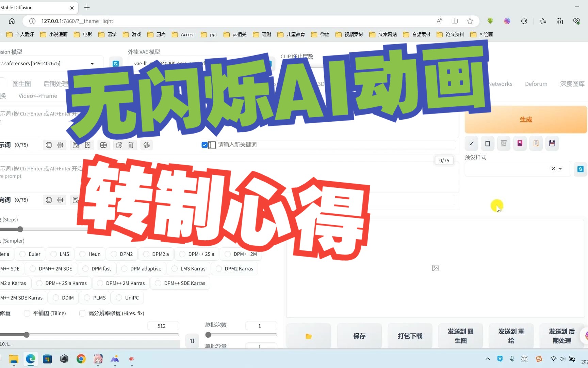The image size is (588, 368).
Task: Open the Video<->Frame sub-tab
Action: coord(38,96)
